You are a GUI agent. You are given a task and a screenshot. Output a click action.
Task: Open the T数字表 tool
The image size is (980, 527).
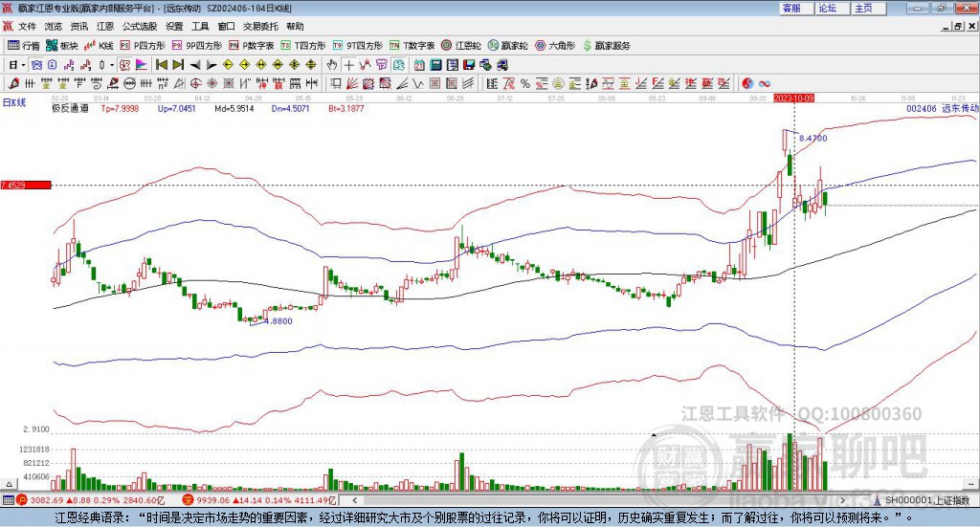pos(412,46)
